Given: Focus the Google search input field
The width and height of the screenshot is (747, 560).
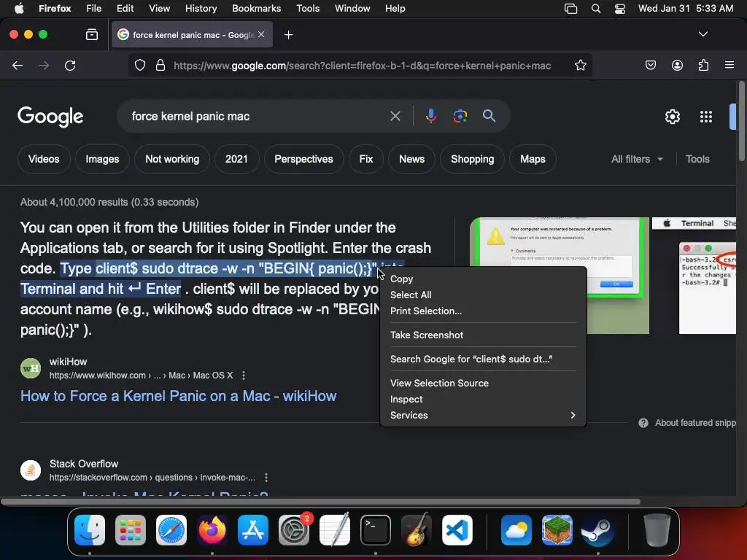Looking at the screenshot, I should pyautogui.click(x=258, y=116).
